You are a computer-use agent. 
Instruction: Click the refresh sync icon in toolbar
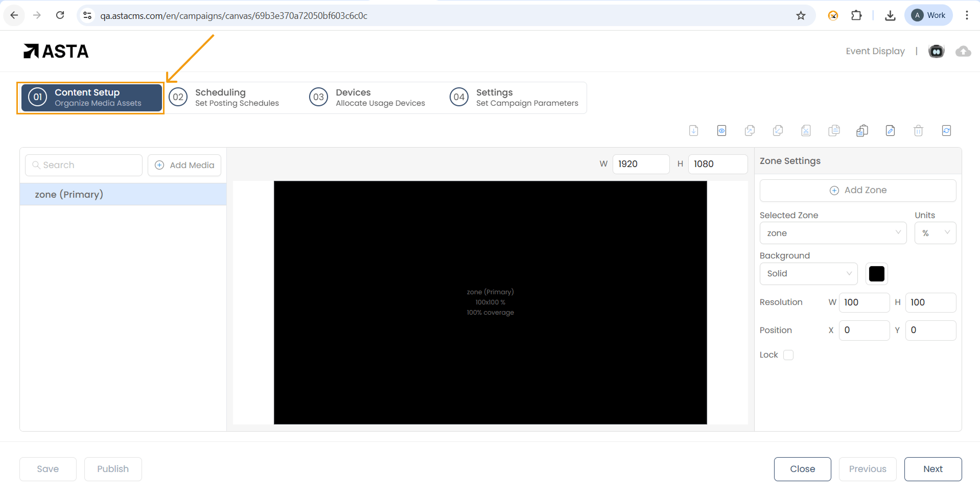[946, 131]
